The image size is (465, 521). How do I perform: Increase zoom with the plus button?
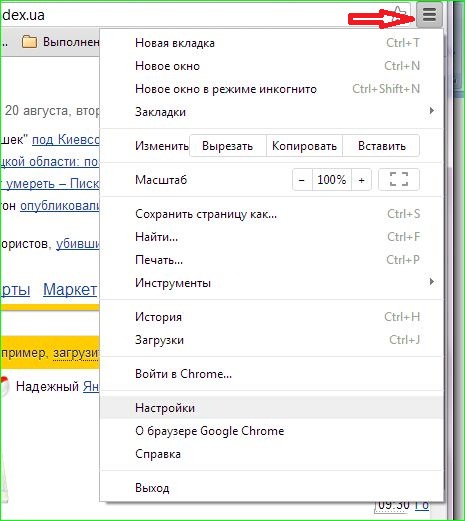click(x=361, y=180)
